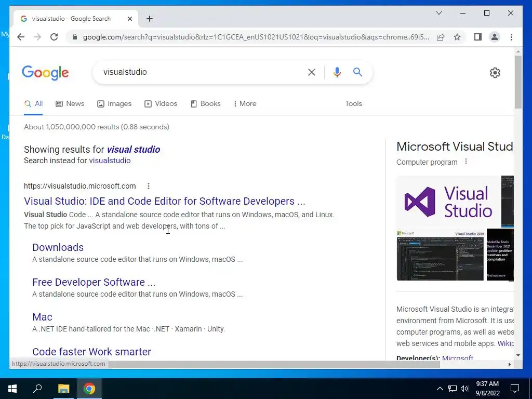Open the Microsoft developer link

click(457, 357)
